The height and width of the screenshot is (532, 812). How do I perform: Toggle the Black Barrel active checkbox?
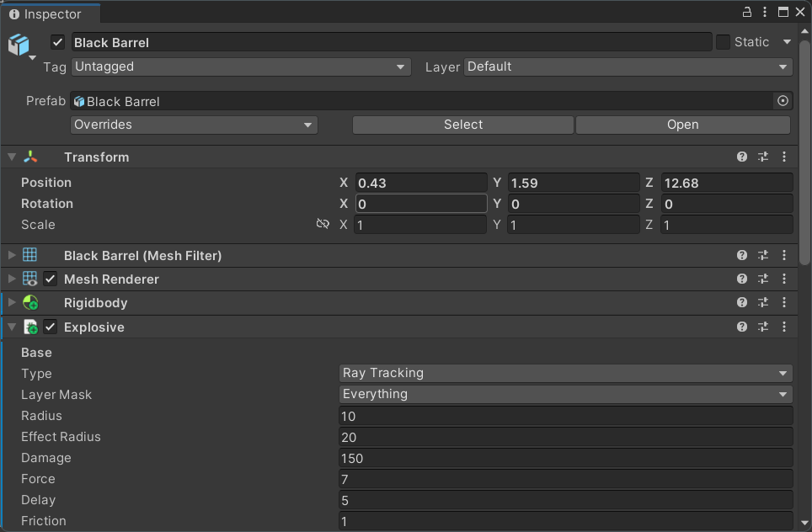pos(57,42)
